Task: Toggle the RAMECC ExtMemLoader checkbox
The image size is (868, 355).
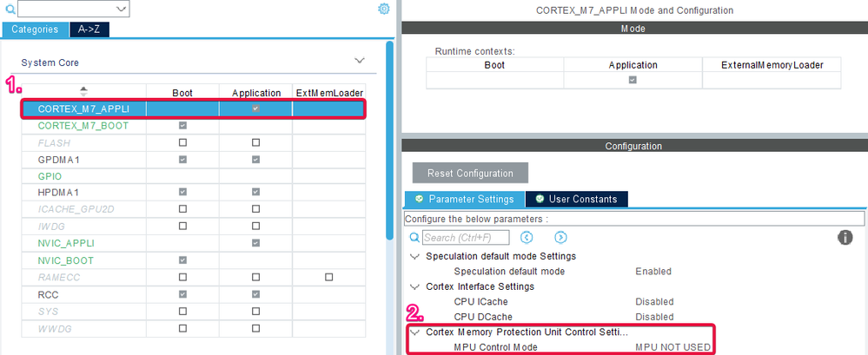Action: point(328,277)
